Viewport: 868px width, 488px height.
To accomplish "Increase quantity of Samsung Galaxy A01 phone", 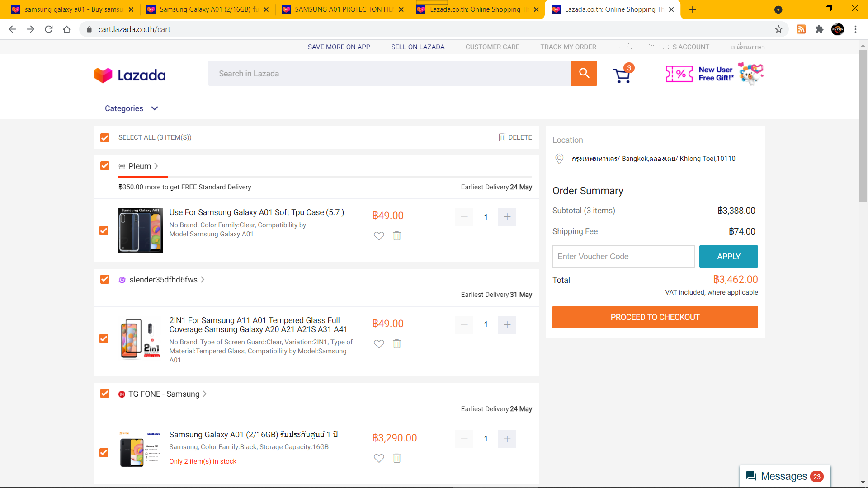I will pyautogui.click(x=507, y=439).
